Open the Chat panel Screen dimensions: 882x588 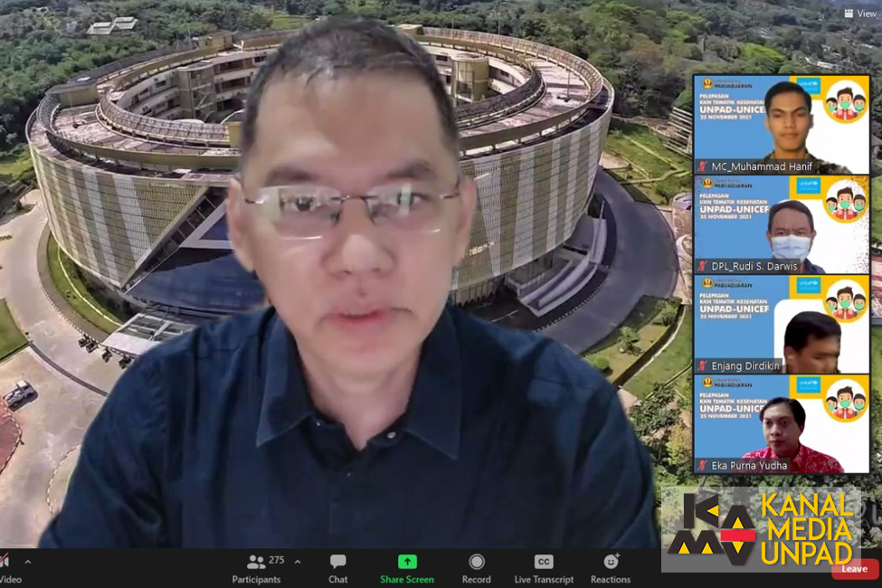pyautogui.click(x=337, y=568)
